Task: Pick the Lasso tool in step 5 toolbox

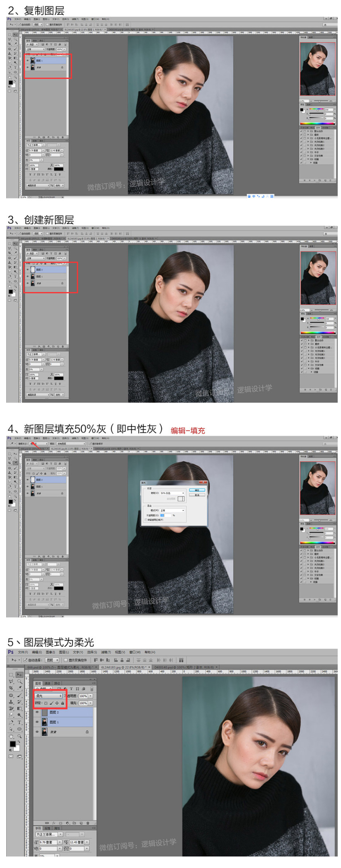Action: point(11,681)
